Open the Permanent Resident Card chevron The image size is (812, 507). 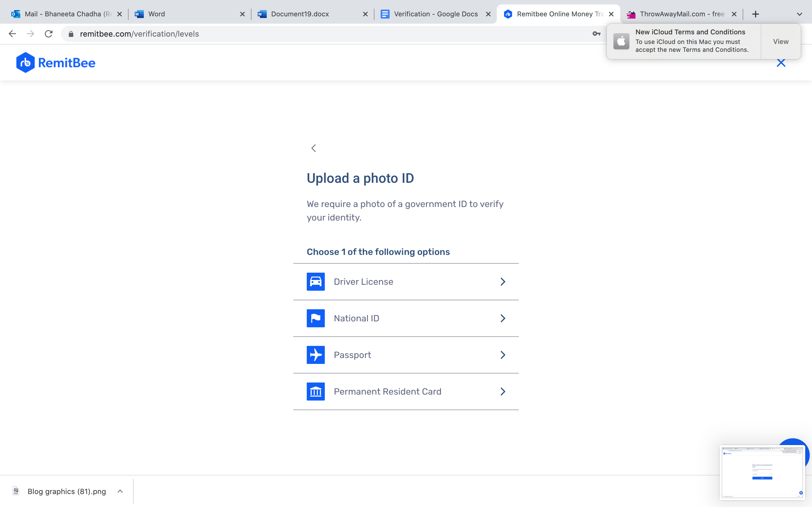pyautogui.click(x=503, y=391)
